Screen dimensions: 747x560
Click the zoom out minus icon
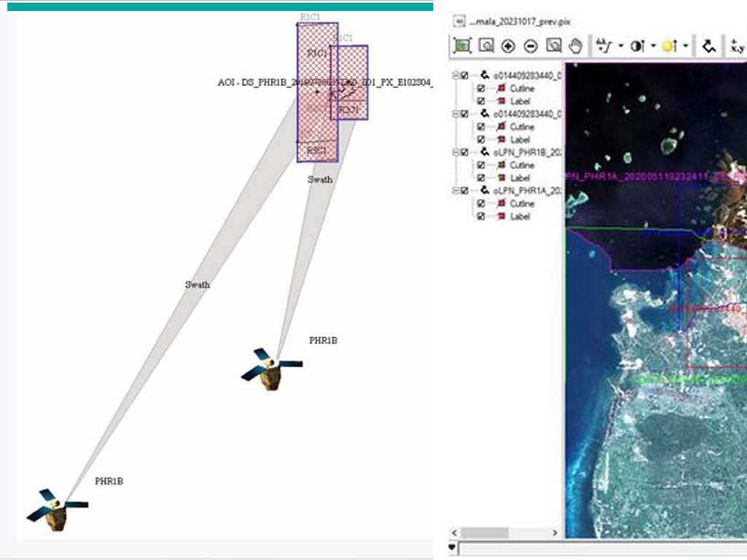(531, 46)
